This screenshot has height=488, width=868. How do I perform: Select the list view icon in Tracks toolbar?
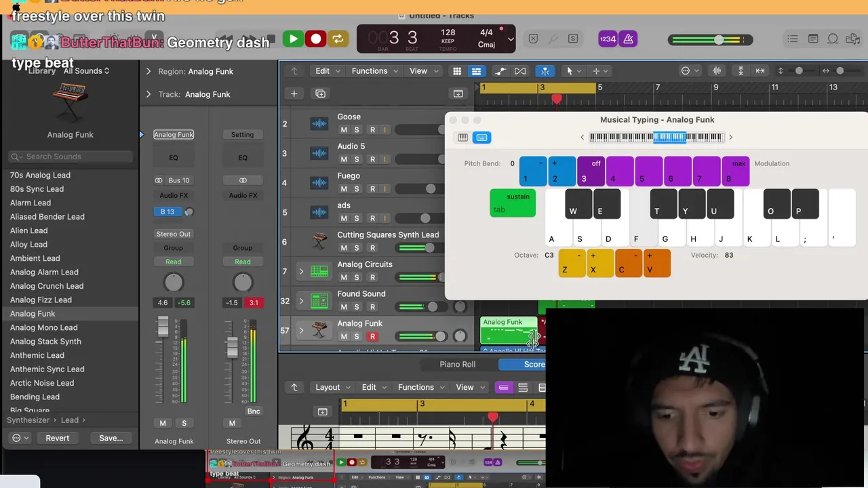(x=476, y=70)
